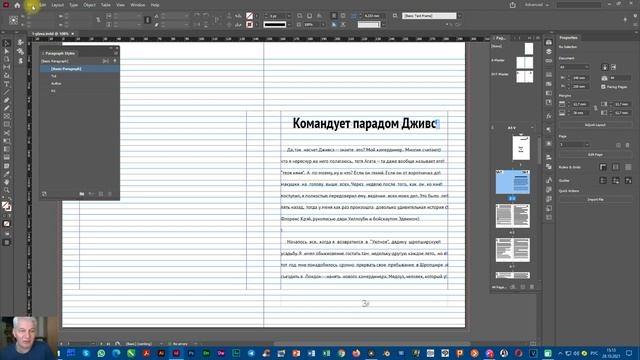Open the Type menu
The image size is (640, 360).
pos(73,5)
